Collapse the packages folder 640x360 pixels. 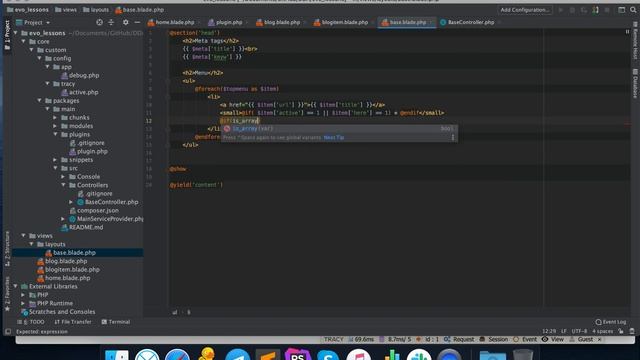(x=40, y=100)
